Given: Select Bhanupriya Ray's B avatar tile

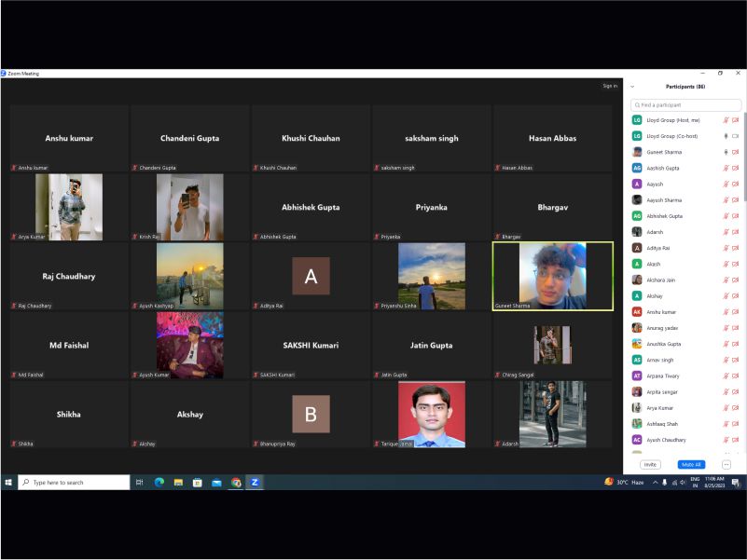Looking at the screenshot, I should (x=311, y=415).
